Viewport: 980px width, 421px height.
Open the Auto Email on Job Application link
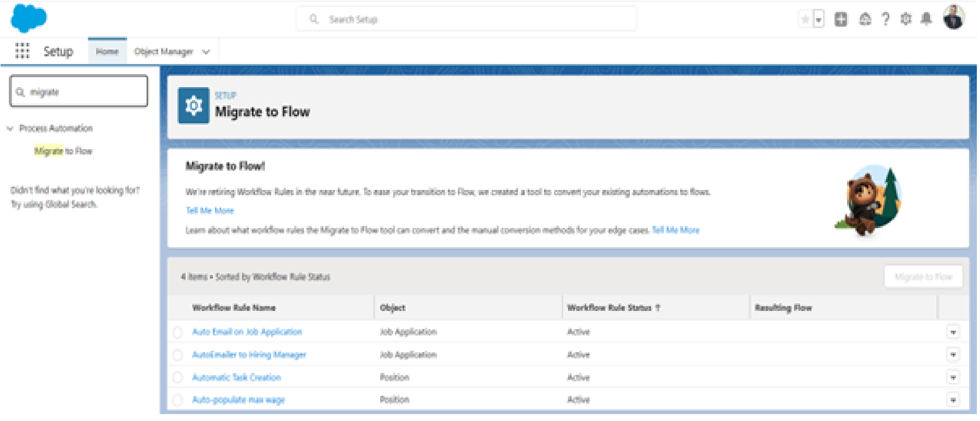[x=247, y=332]
